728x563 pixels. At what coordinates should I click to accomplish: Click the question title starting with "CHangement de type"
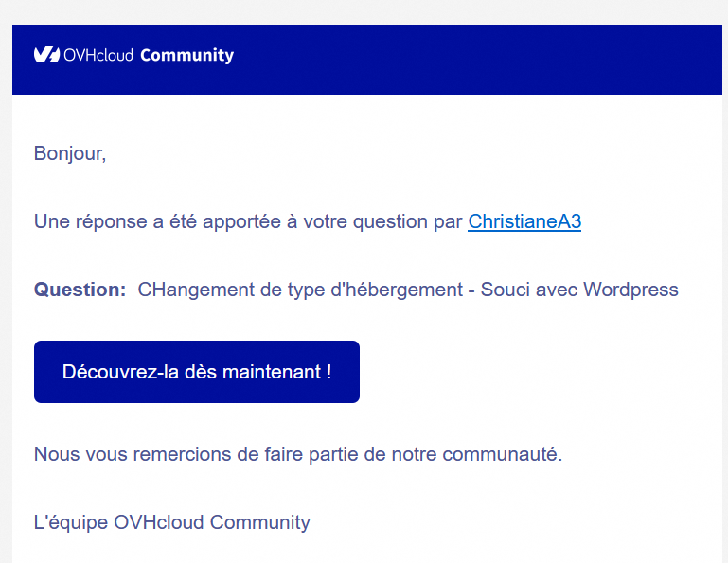coord(407,290)
